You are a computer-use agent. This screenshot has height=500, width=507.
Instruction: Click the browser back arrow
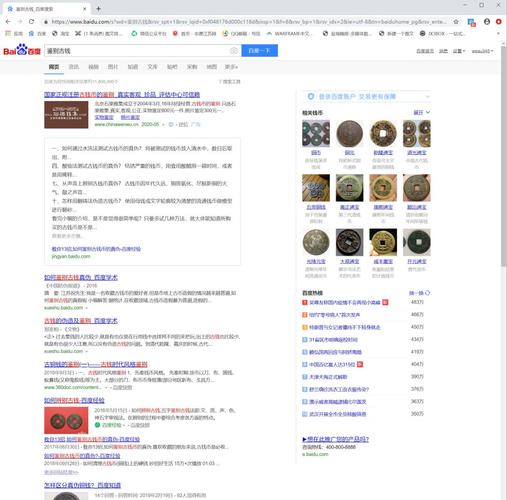[8, 22]
